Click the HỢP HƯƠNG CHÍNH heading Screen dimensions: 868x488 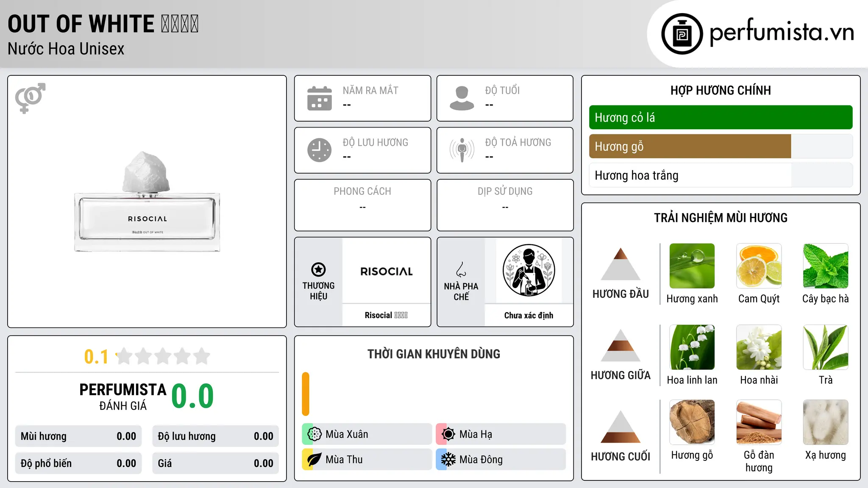(721, 90)
